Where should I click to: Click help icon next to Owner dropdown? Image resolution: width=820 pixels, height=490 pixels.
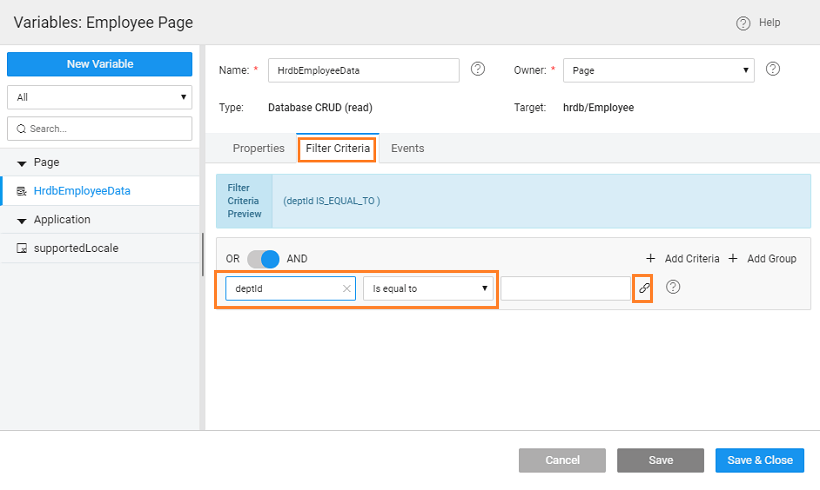click(772, 70)
